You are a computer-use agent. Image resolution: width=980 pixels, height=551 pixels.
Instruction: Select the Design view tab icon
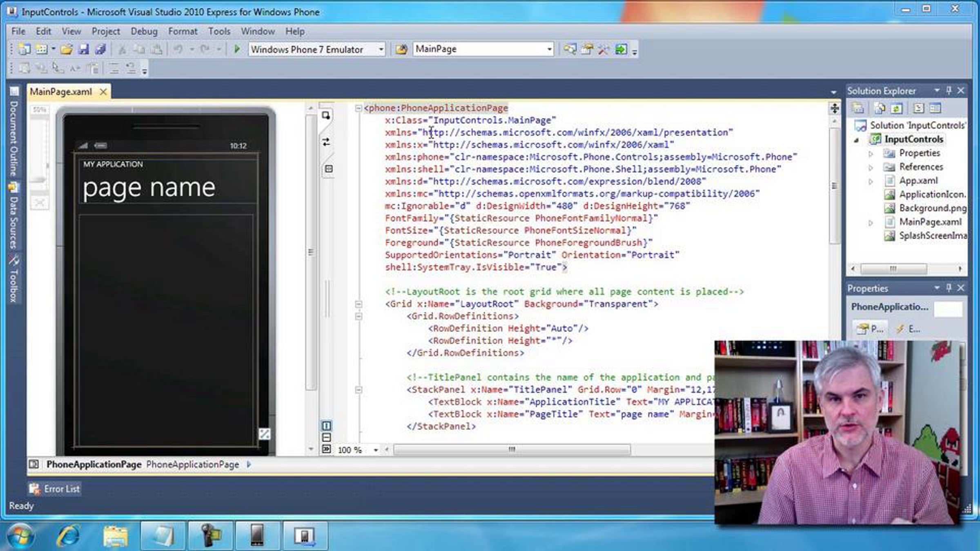click(326, 116)
